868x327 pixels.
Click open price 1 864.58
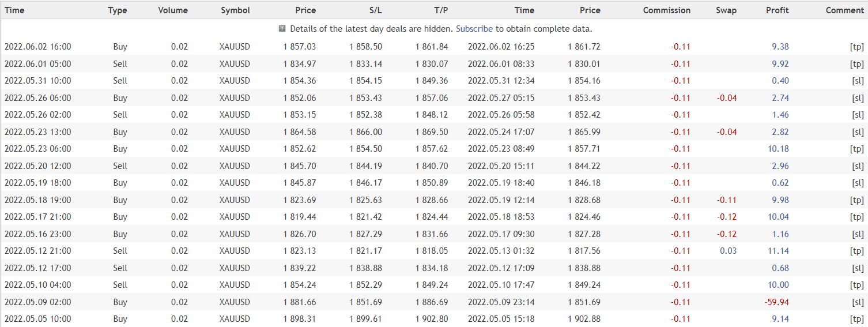coord(300,132)
